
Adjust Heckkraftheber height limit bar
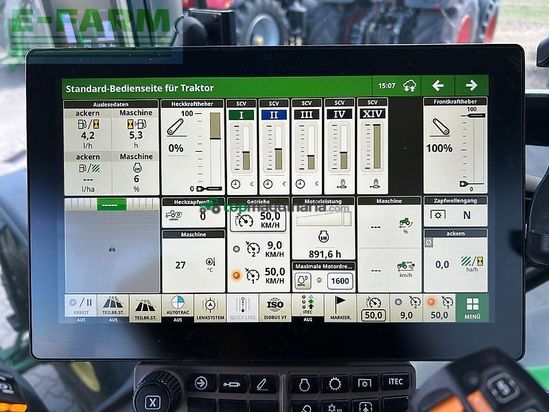pos(215,151)
